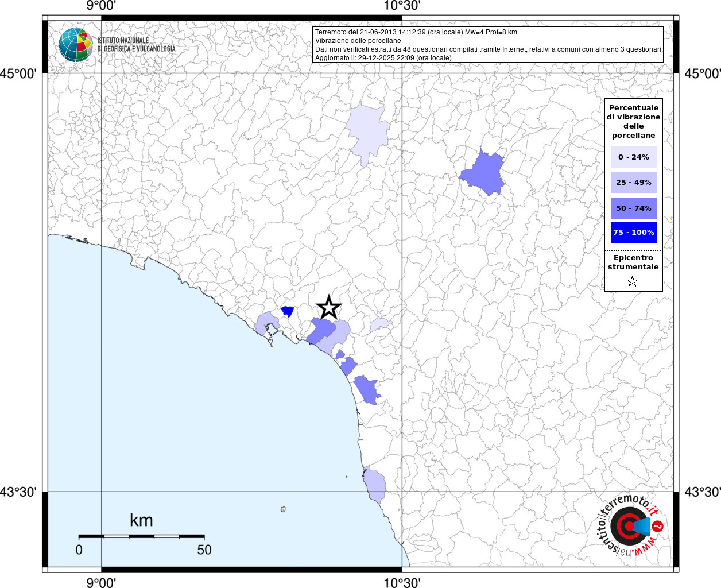The height and width of the screenshot is (588, 721).
Task: Click the '0' scale bar value
Action: 79,550
